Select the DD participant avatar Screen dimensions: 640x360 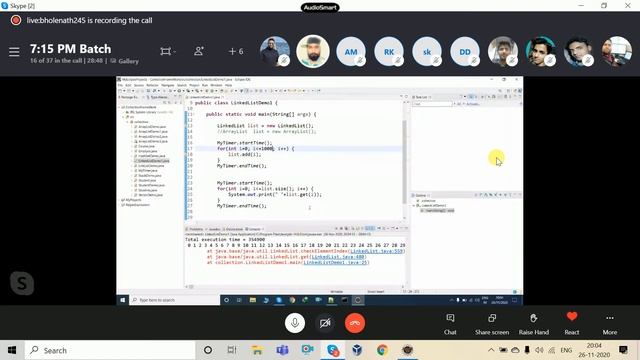click(x=465, y=51)
